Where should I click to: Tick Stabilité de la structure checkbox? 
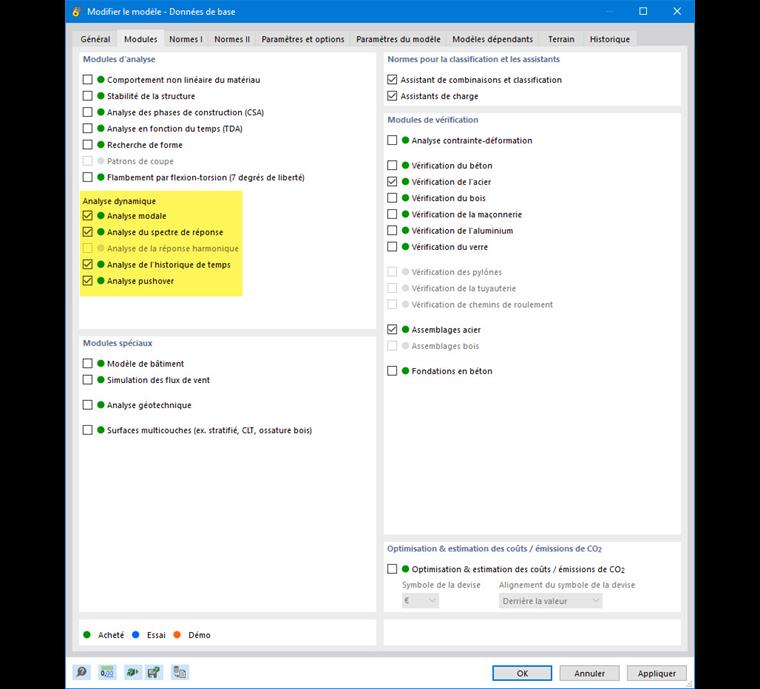click(87, 96)
